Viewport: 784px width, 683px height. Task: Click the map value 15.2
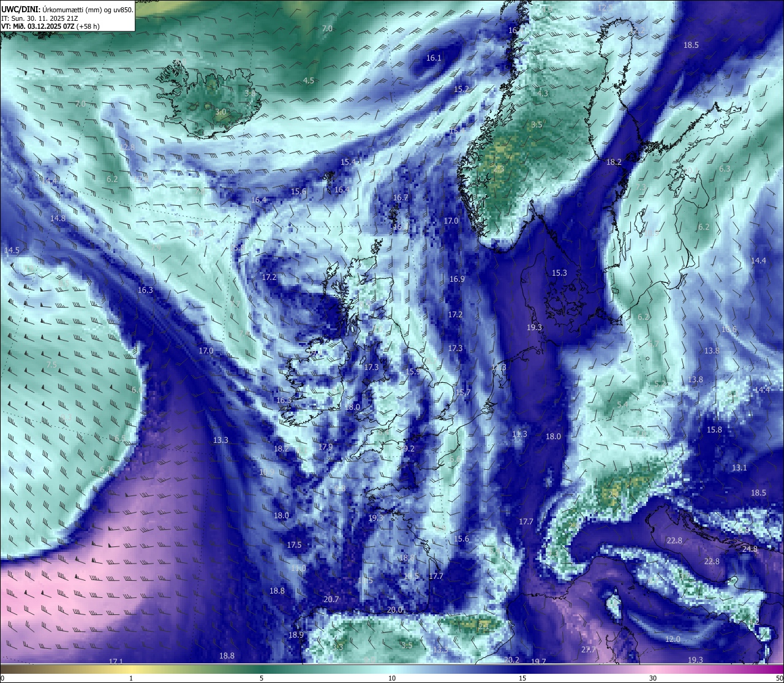click(461, 89)
